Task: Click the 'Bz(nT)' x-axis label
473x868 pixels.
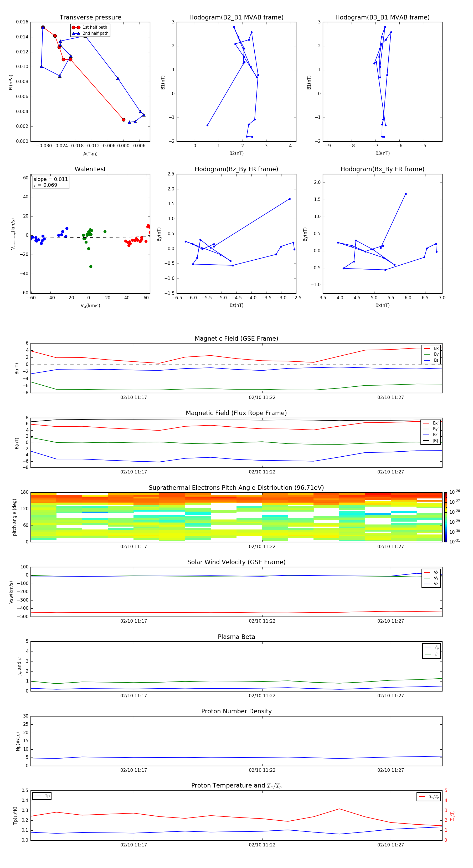Action: point(236,305)
